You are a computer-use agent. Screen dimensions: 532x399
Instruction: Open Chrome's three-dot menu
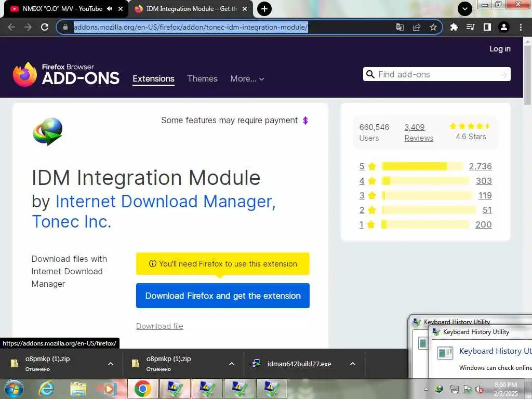pyautogui.click(x=521, y=27)
